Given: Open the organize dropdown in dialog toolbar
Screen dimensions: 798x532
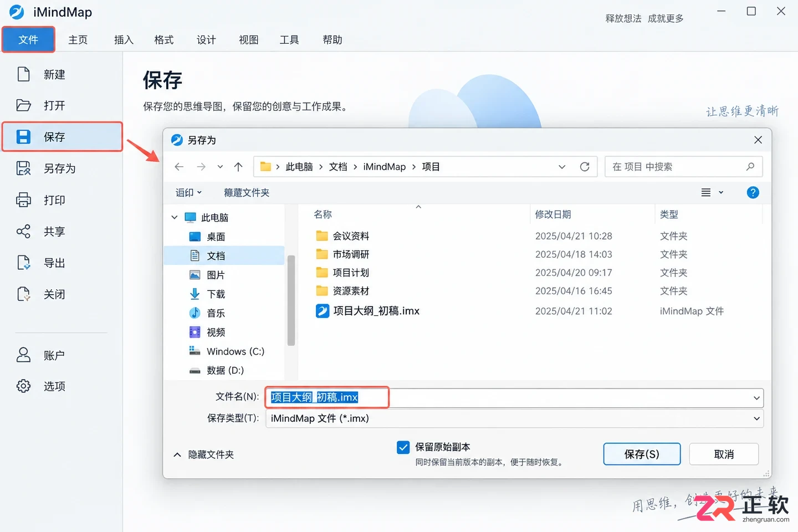Looking at the screenshot, I should [x=188, y=192].
